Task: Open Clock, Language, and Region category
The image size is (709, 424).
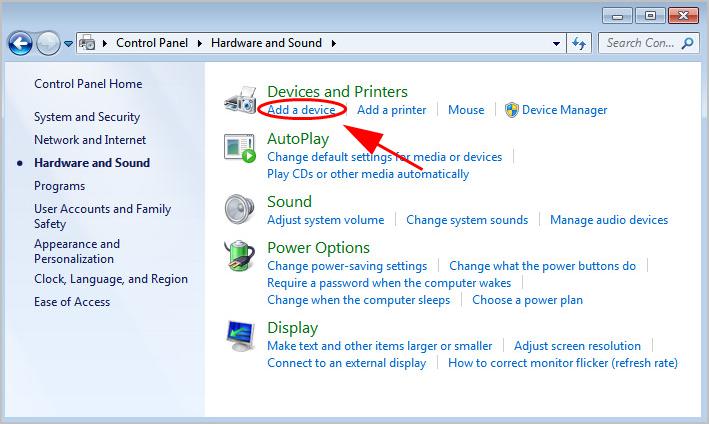Action: [111, 279]
